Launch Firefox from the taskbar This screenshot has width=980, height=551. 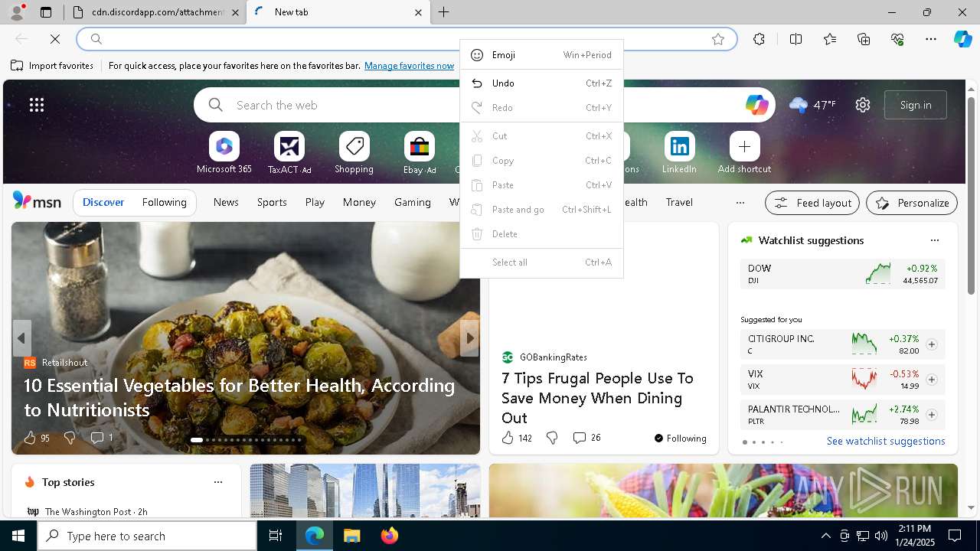[x=390, y=536]
